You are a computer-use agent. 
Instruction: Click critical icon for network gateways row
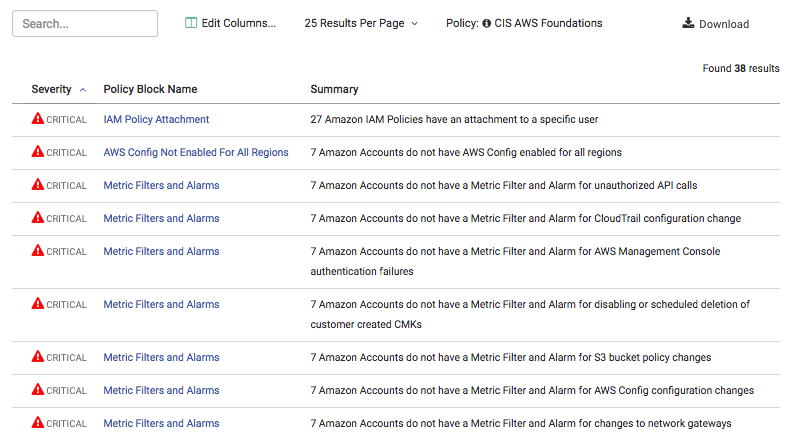pos(38,423)
